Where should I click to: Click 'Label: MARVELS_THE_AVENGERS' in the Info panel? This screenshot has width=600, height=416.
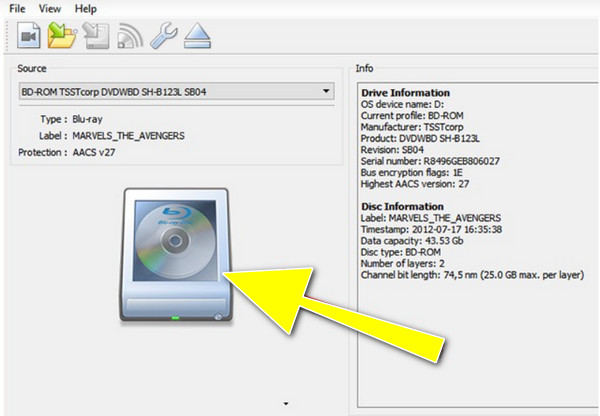click(x=431, y=218)
